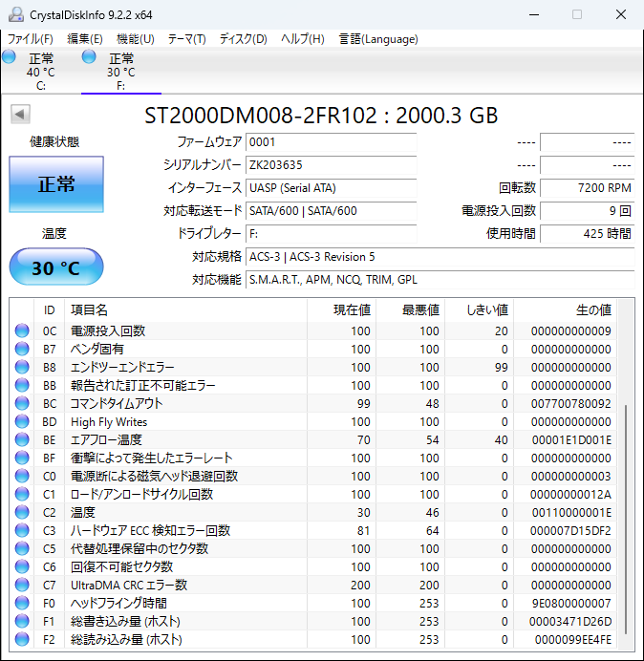Click status orb of 総書き込み量 (ホスト) row
Image resolution: width=644 pixels, height=661 pixels.
(x=22, y=621)
